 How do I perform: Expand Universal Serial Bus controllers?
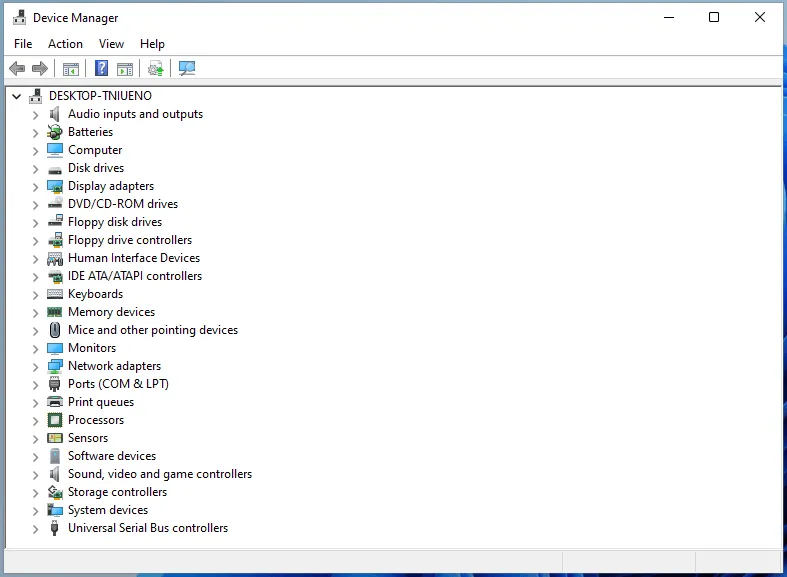[35, 528]
